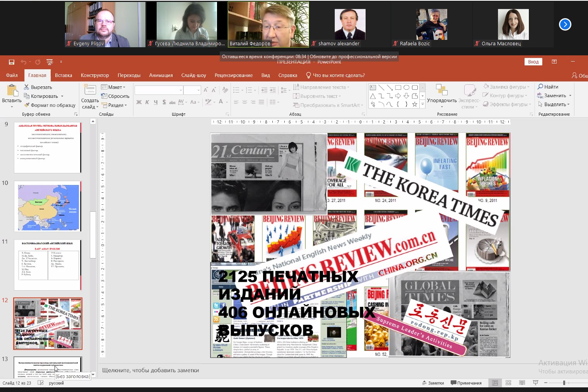This screenshot has height=392, width=588.
Task: Switch to reading view icon
Action: tap(522, 383)
